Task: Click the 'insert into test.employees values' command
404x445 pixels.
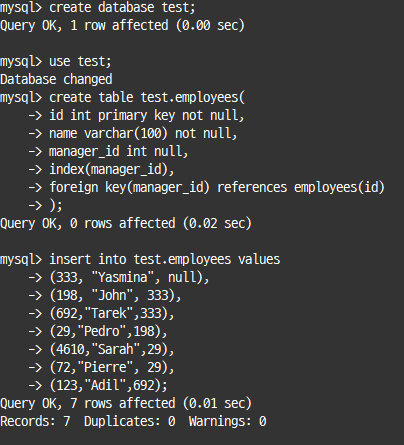Action: click(165, 260)
